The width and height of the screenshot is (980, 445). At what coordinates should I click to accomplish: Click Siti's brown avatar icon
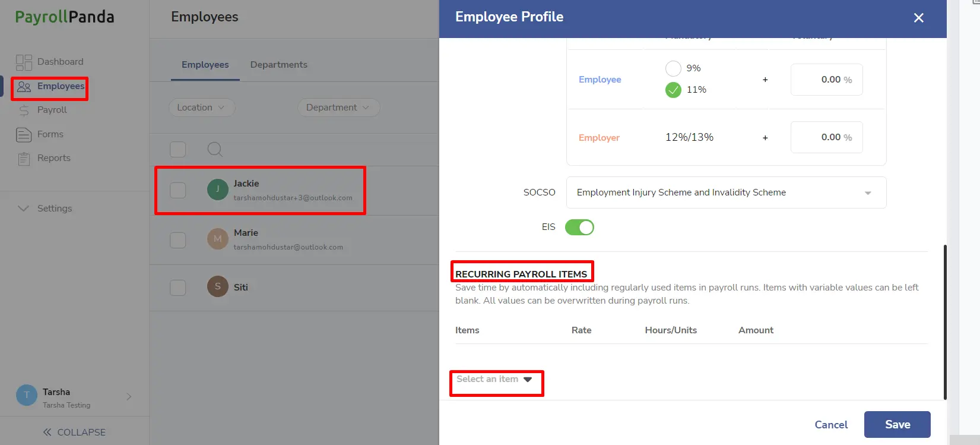coord(218,286)
